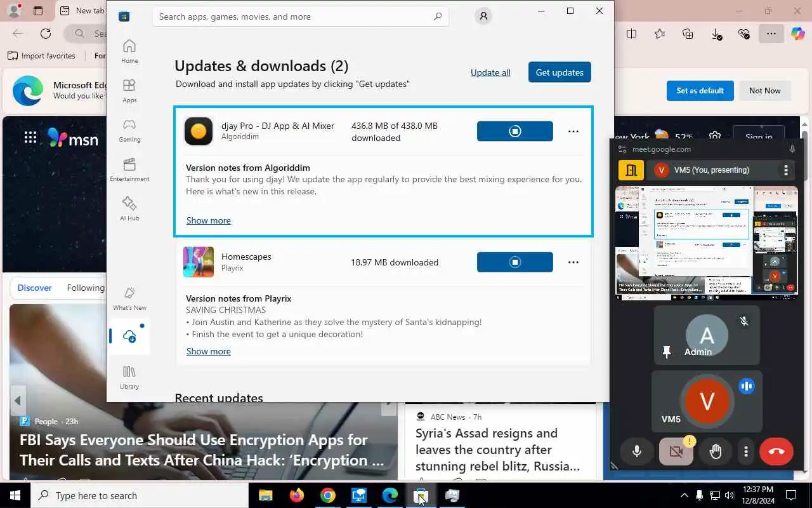Image resolution: width=812 pixels, height=508 pixels.
Task: Open Gaming section in Store sidebar
Action: 129,130
